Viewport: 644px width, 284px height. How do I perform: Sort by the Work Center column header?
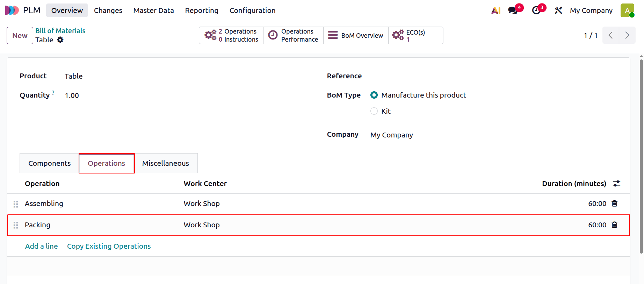205,184
